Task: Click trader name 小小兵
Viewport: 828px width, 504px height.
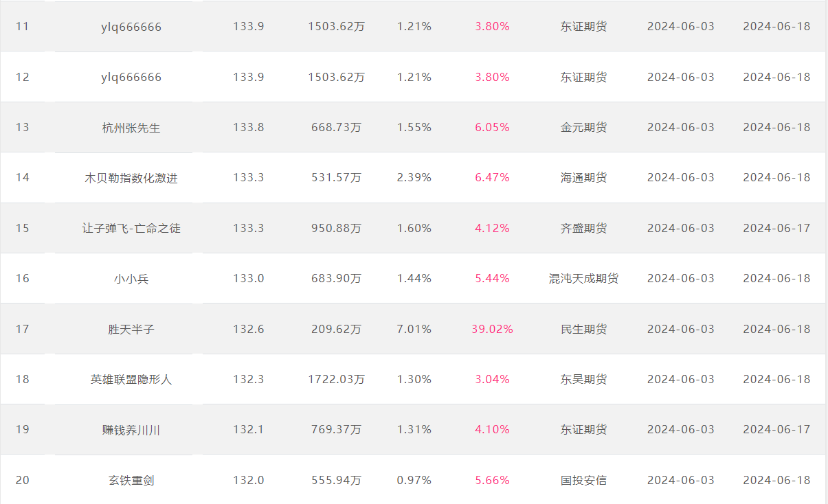Action: point(131,279)
